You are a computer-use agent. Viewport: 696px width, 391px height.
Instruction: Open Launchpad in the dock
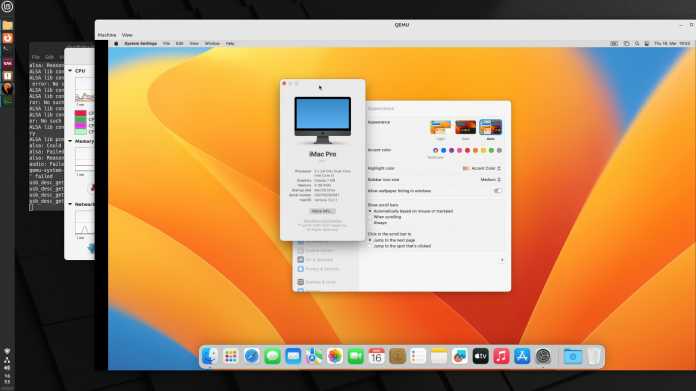[230, 356]
